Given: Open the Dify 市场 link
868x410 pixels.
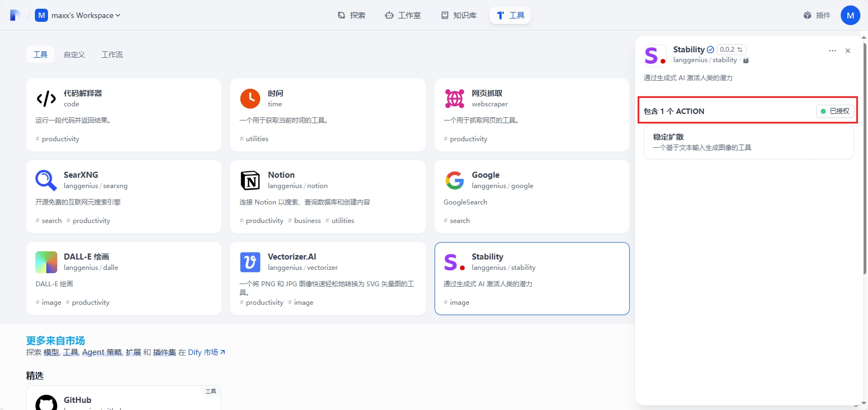Looking at the screenshot, I should (207, 352).
